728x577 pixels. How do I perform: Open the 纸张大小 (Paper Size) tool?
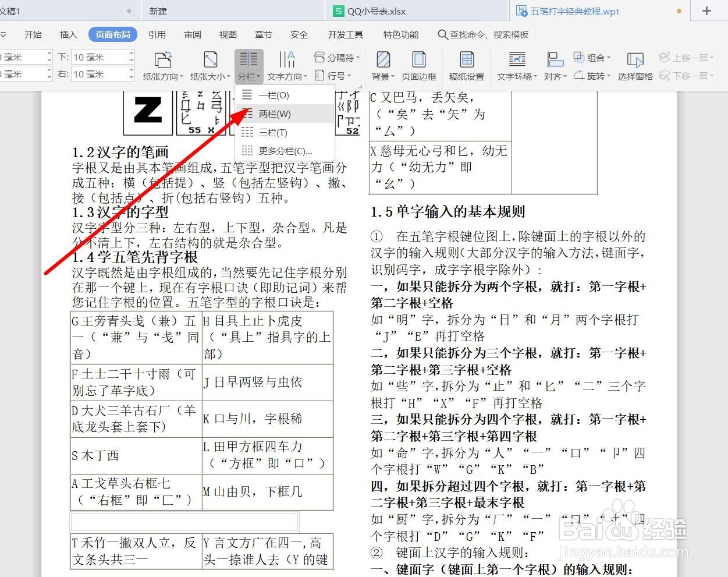coord(209,64)
